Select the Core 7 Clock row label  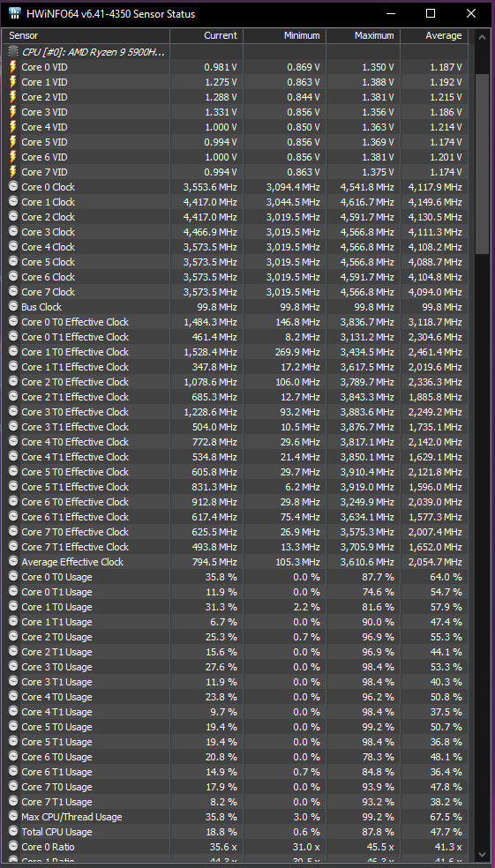point(49,292)
